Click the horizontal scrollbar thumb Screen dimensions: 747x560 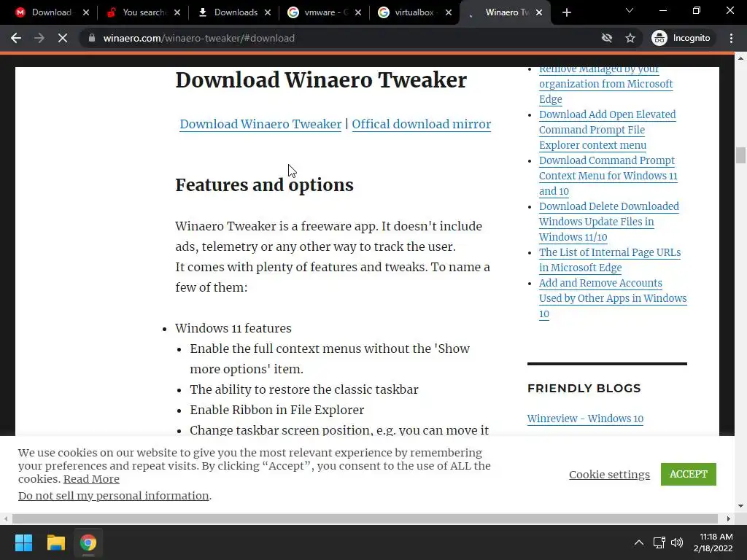365,518
